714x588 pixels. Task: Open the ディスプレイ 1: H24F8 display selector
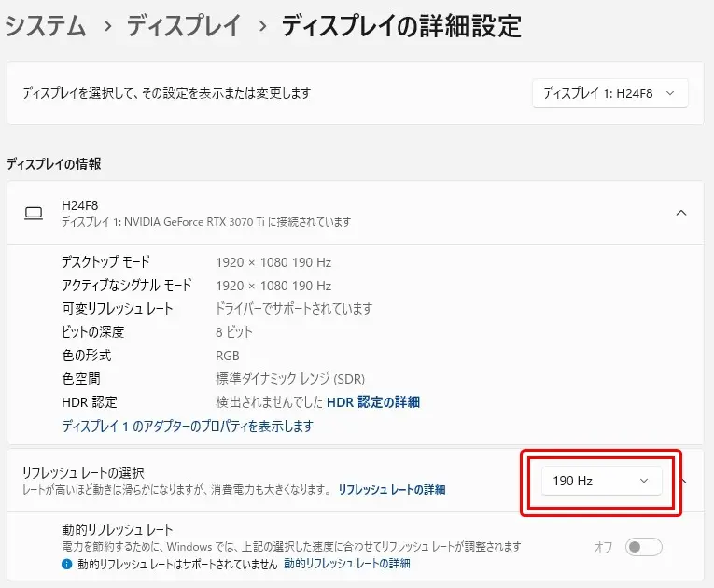[609, 93]
